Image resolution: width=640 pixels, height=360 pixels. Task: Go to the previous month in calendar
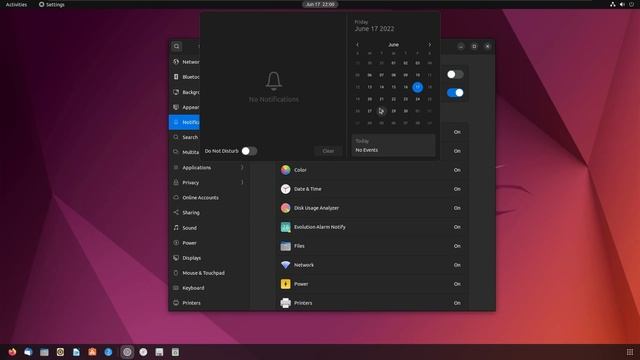click(x=358, y=44)
